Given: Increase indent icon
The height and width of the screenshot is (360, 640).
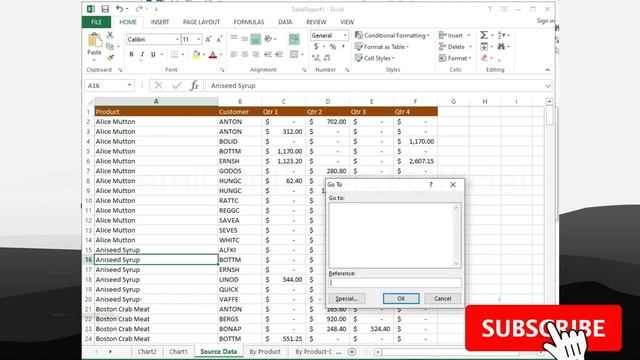Looking at the screenshot, I should point(279,54).
